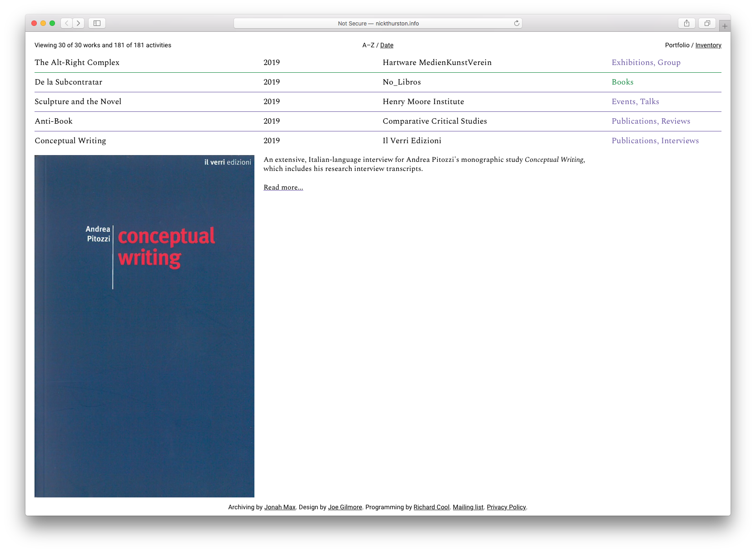Screen dimensions: 756x552
Task: Click the Conceptual Writing book cover image
Action: point(144,326)
